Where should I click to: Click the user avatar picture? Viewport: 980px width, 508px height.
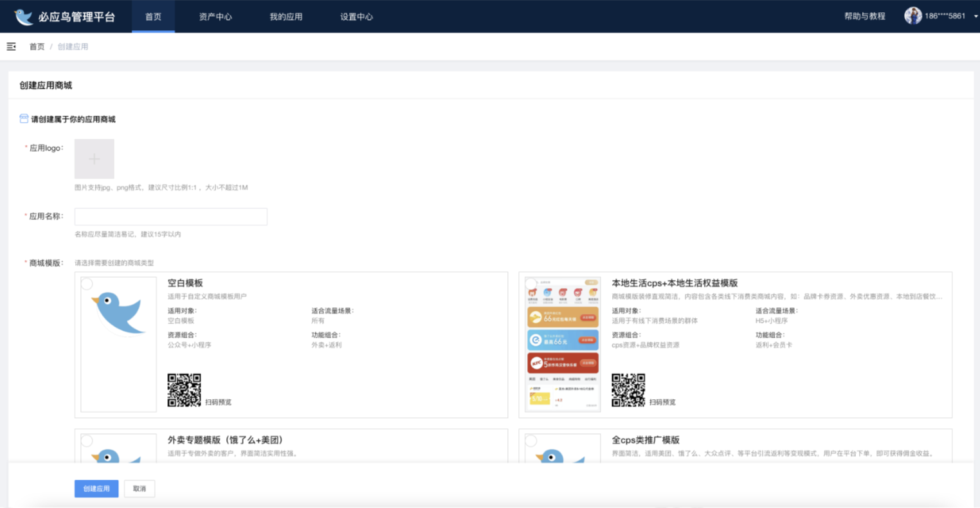click(x=912, y=16)
